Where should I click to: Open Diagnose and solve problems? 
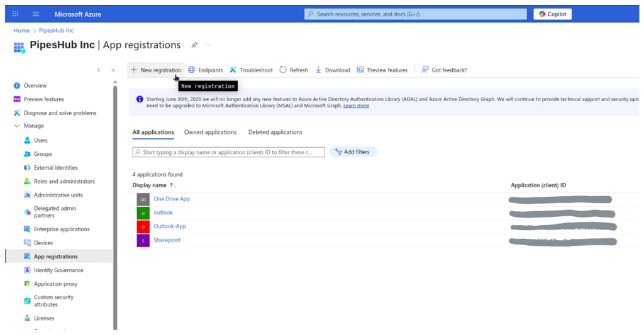click(58, 113)
